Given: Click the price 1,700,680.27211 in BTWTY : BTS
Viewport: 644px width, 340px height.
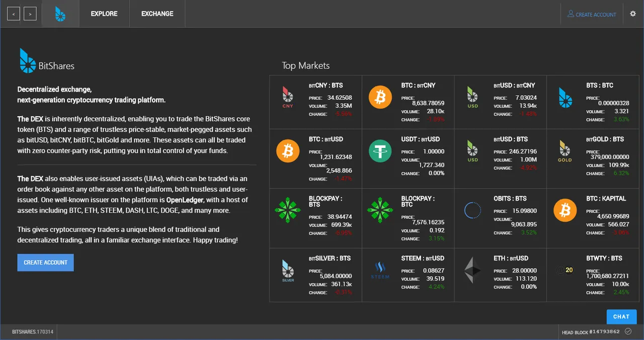Looking at the screenshot, I should (x=608, y=276).
